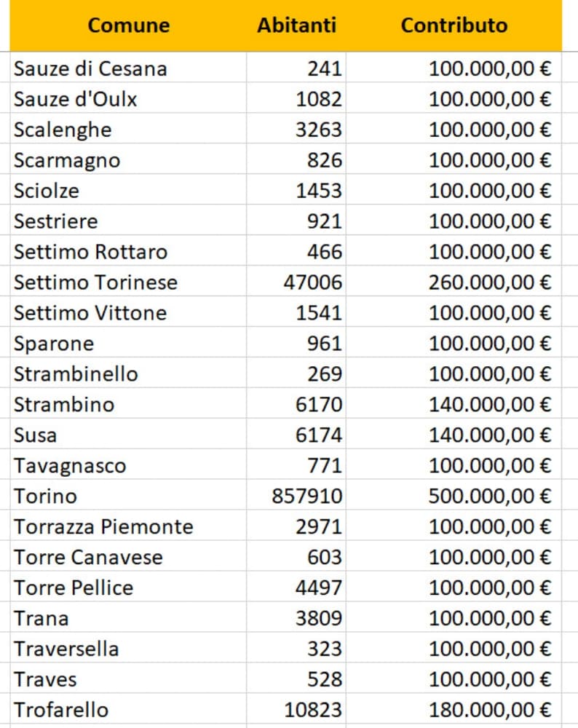578x728 pixels.
Task: Click the Sauze di Cesana cell
Action: 90,68
